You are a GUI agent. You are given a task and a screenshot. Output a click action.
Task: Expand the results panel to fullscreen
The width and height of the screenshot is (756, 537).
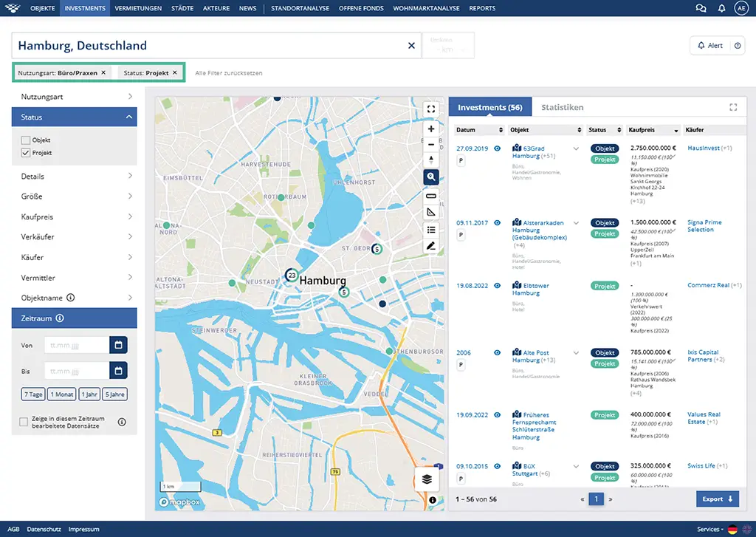click(733, 107)
